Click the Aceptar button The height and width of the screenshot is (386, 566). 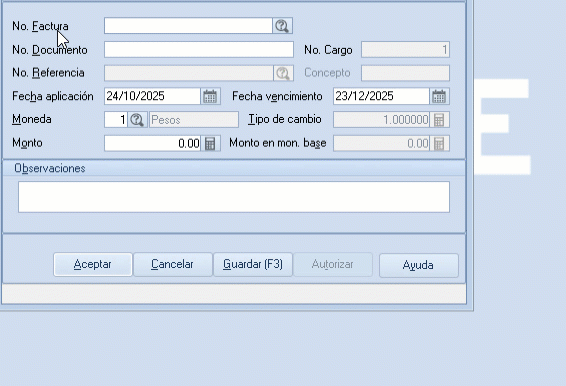[93, 265]
